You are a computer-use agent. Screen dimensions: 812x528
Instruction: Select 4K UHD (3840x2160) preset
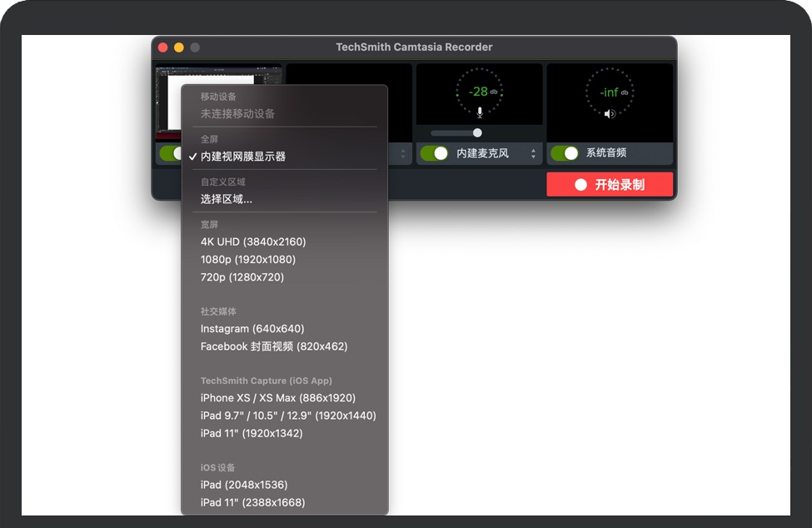(284, 242)
